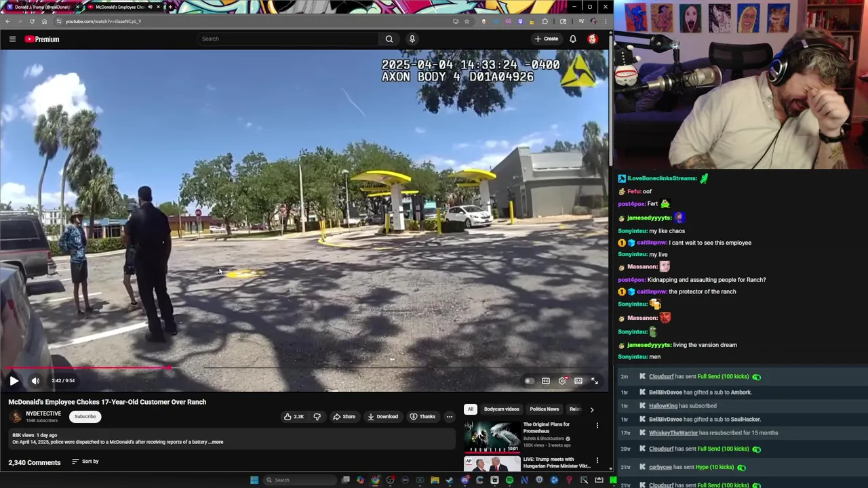
Task: Open the YouTube hamburger guide menu
Action: (12, 39)
